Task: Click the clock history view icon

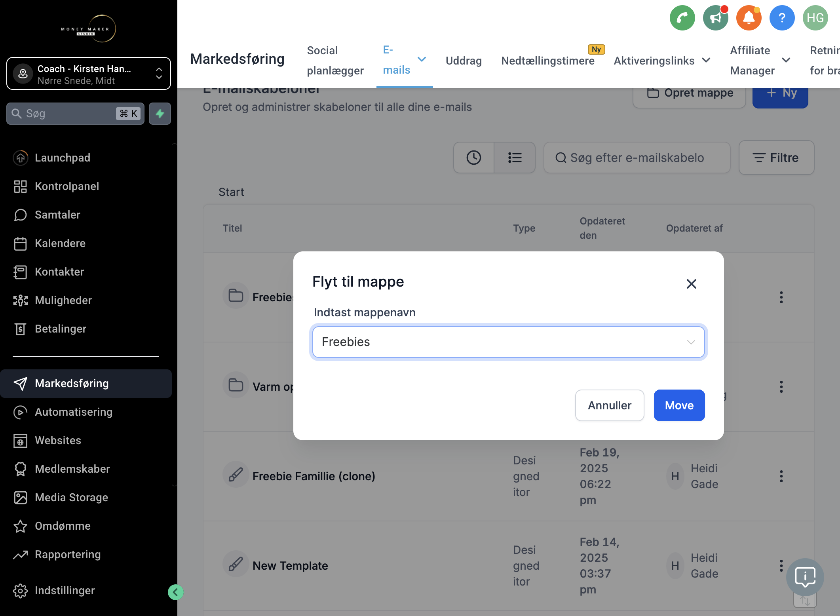Action: pyautogui.click(x=473, y=158)
